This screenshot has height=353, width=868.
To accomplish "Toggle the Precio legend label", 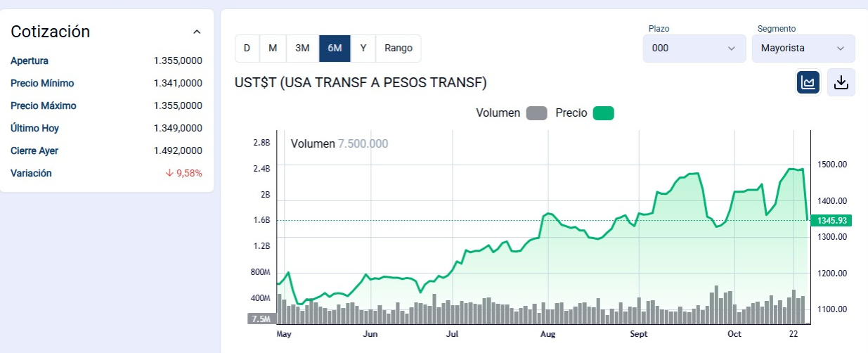I will click(571, 113).
